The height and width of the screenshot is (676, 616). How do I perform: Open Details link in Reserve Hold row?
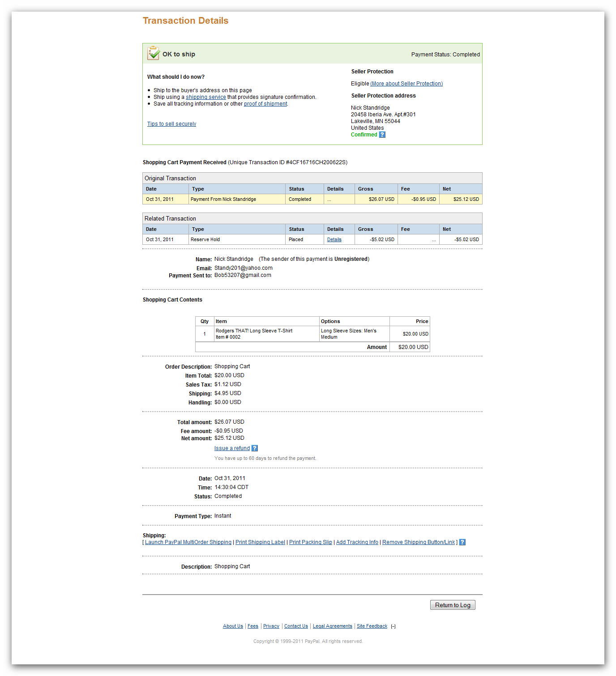(334, 240)
